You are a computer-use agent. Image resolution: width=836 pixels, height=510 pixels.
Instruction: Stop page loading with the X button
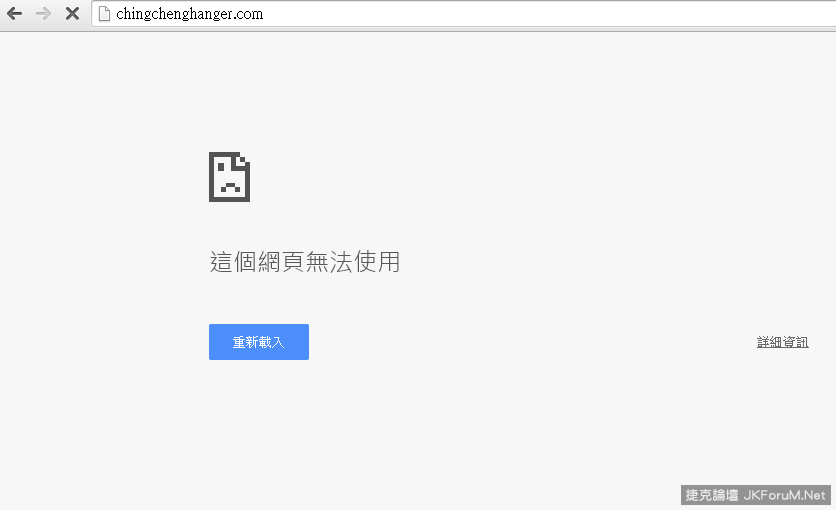[x=72, y=14]
